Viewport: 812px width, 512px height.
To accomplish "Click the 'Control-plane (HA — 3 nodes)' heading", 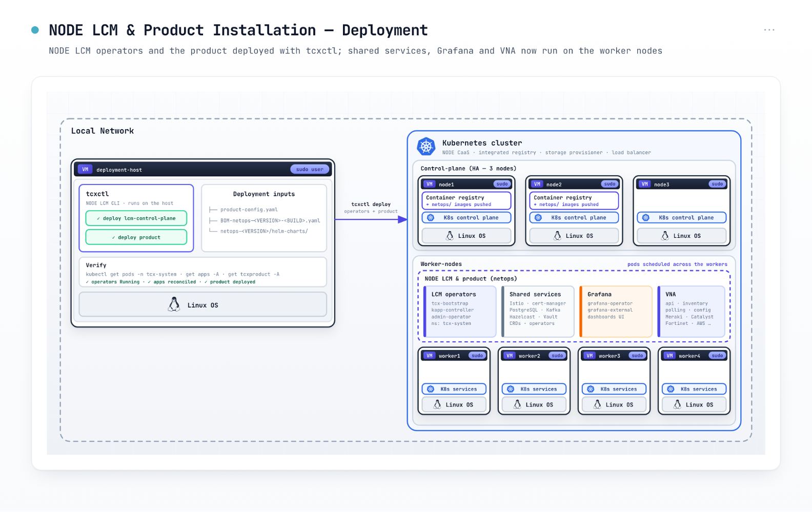I will (469, 169).
